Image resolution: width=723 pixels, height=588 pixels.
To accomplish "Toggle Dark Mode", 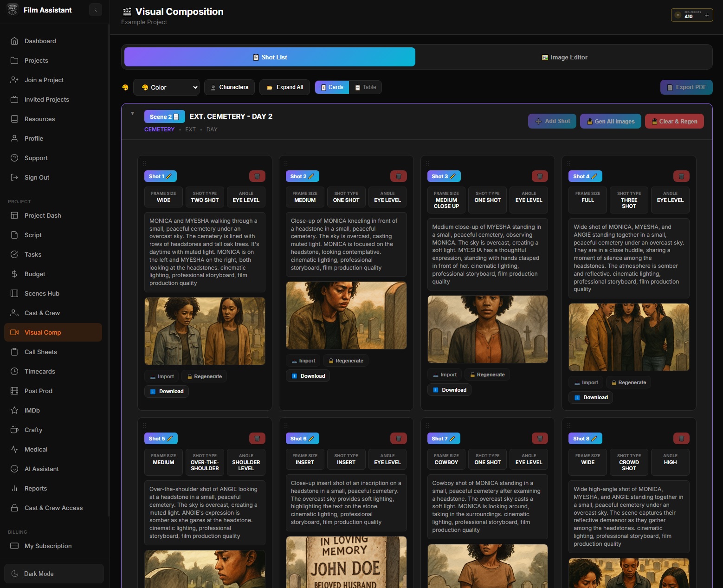I will coord(54,574).
